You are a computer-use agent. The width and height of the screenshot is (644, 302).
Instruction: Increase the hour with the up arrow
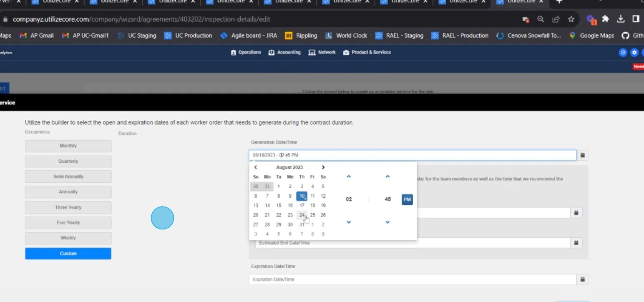pos(349,176)
